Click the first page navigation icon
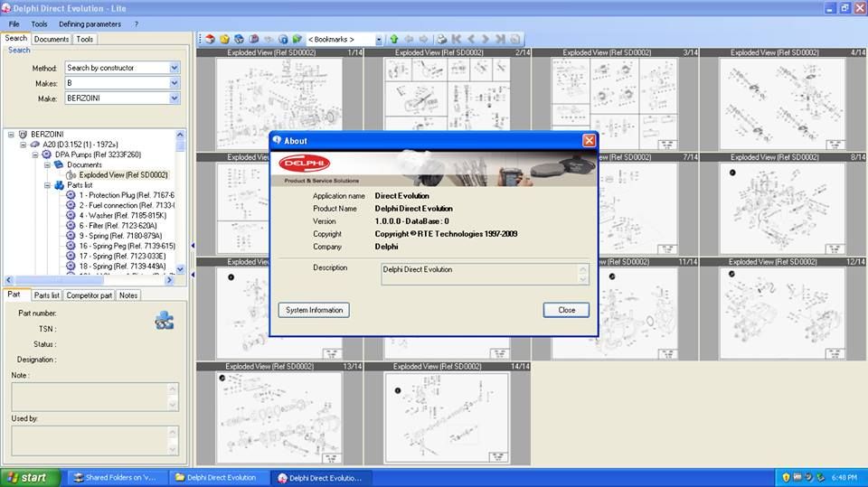868x487 pixels. click(x=456, y=39)
